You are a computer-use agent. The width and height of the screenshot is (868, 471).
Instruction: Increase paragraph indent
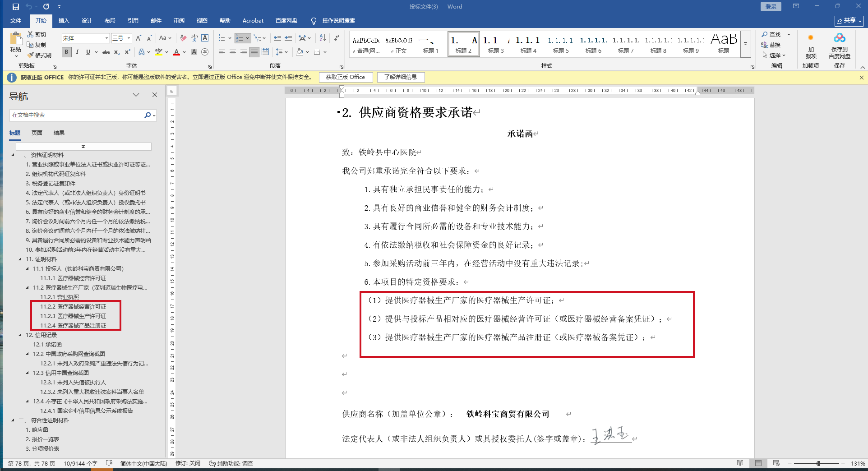tap(288, 38)
